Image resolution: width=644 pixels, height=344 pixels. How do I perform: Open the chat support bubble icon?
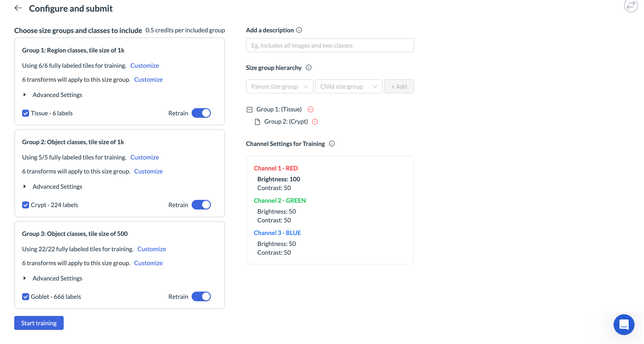(624, 324)
